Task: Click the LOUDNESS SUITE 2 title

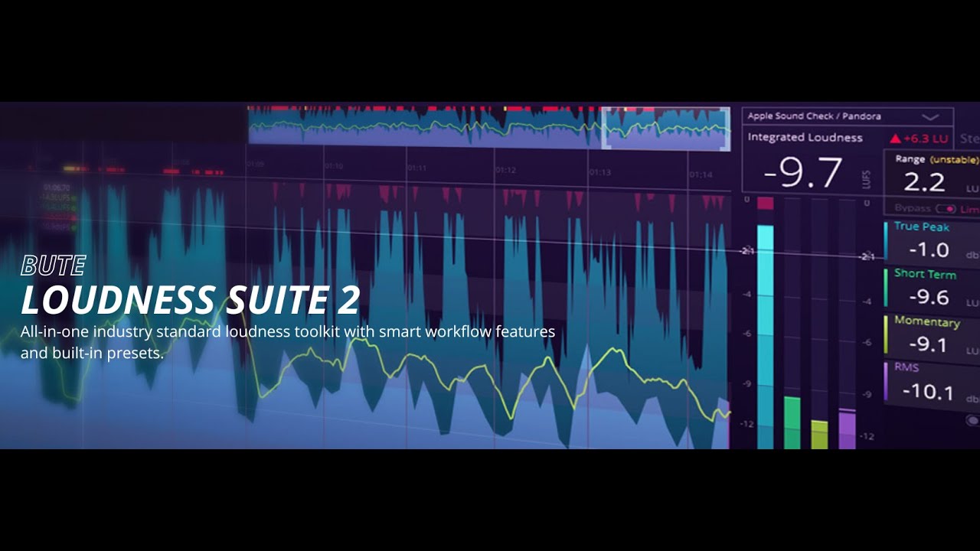Action: click(x=190, y=300)
